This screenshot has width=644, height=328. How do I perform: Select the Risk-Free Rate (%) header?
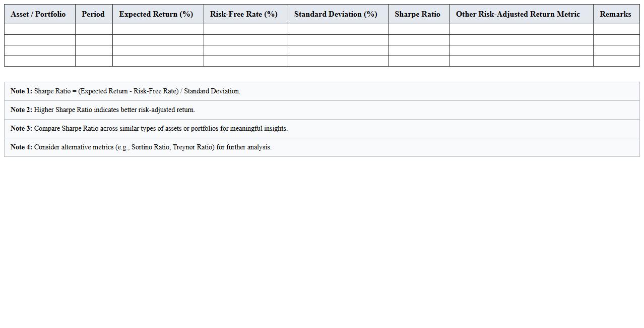pyautogui.click(x=244, y=14)
